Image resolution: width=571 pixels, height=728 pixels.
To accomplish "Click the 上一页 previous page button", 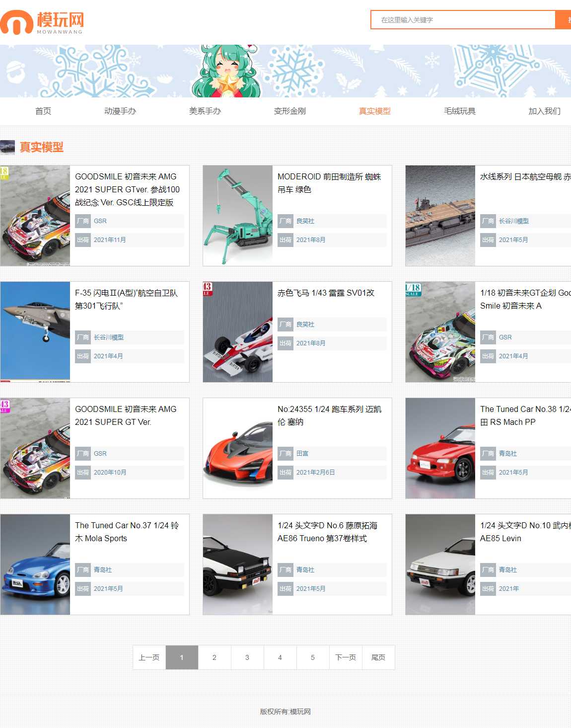I will click(149, 657).
